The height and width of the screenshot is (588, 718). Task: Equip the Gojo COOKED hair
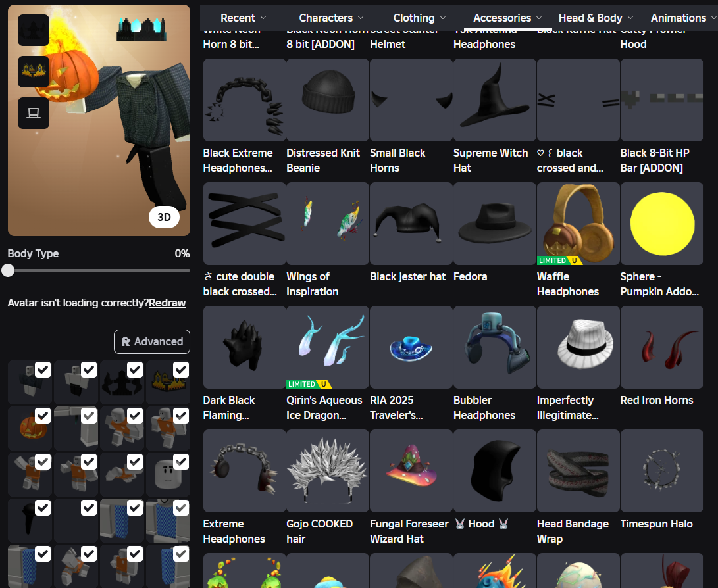pos(328,471)
